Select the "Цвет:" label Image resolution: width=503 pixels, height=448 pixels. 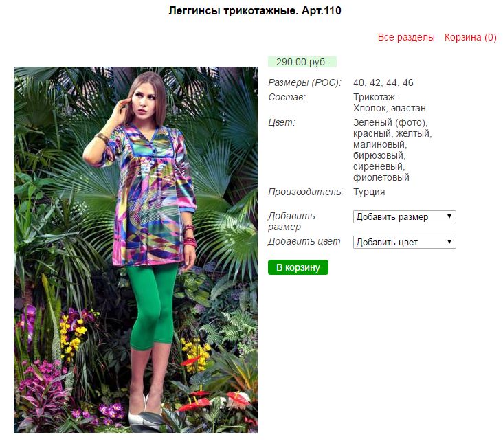(282, 122)
